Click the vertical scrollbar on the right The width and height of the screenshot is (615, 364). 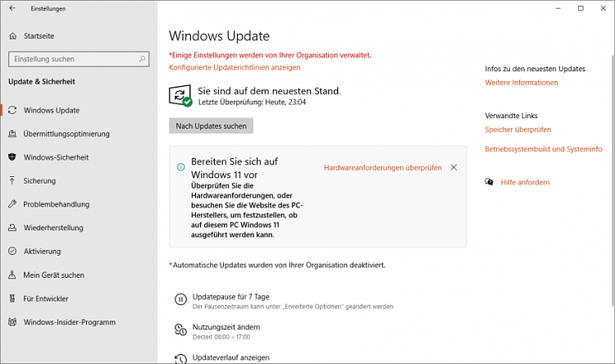pos(613,180)
